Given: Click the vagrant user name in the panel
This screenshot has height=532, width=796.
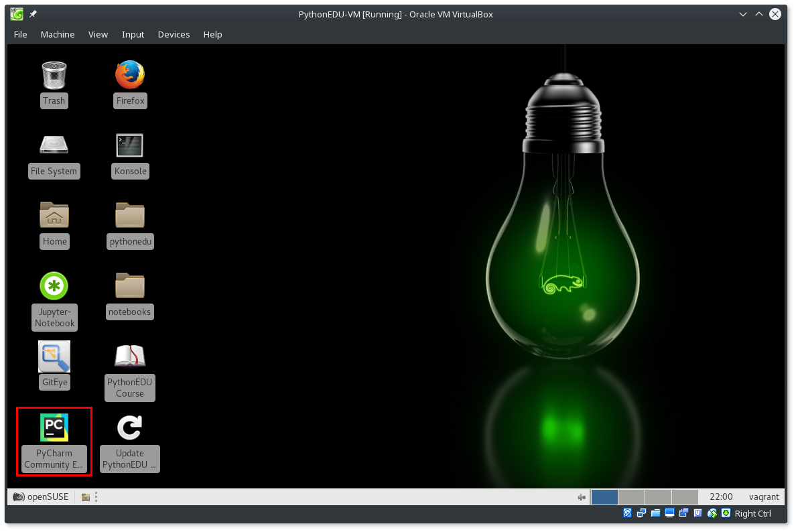Looking at the screenshot, I should 764,497.
